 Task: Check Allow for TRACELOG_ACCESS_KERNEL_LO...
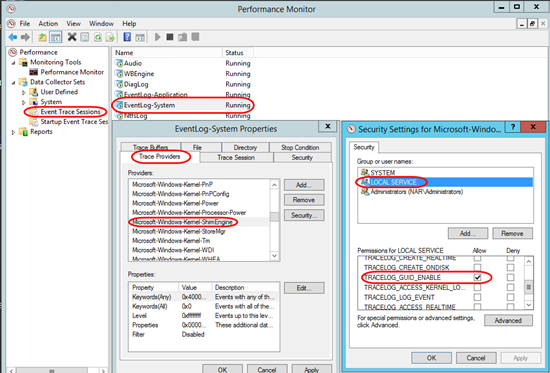477,287
